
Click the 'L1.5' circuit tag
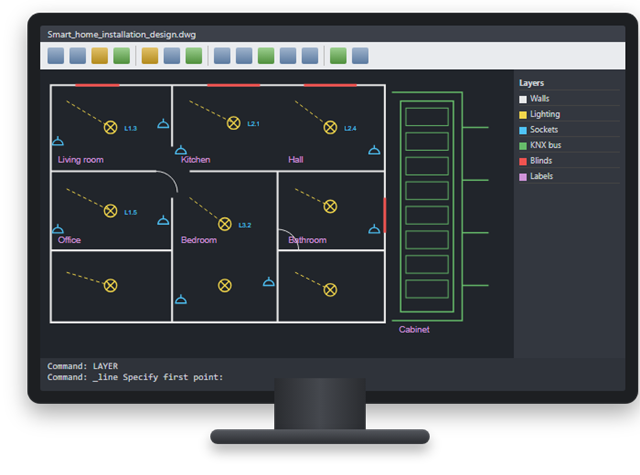(131, 213)
